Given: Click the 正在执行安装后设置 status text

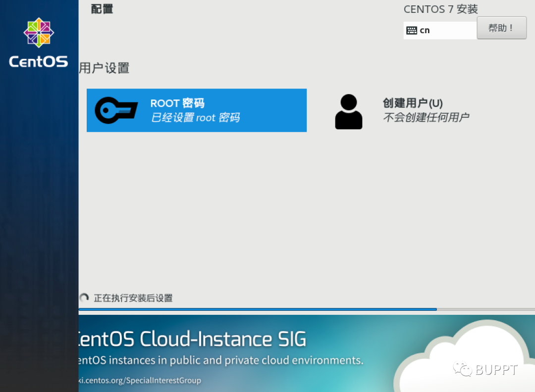Looking at the screenshot, I should (133, 298).
